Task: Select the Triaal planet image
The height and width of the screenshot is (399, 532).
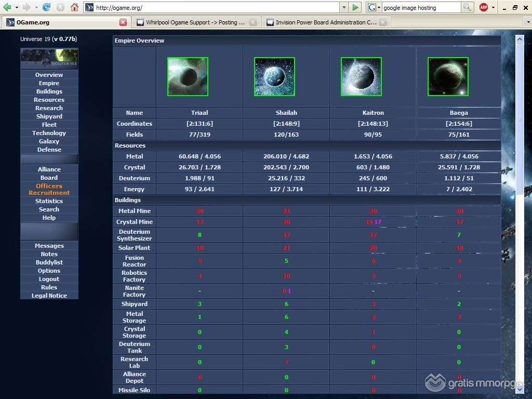Action: [x=188, y=76]
